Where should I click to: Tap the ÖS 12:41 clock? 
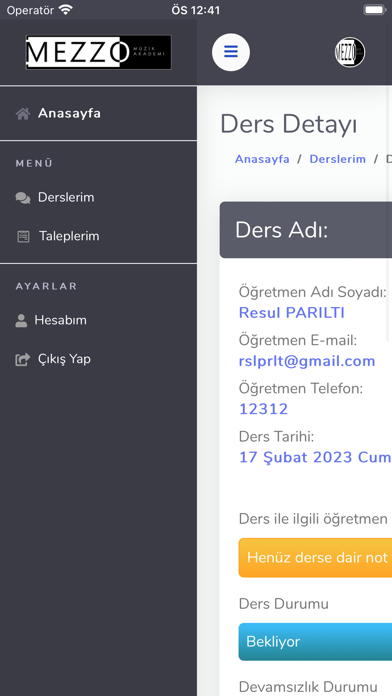196,10
